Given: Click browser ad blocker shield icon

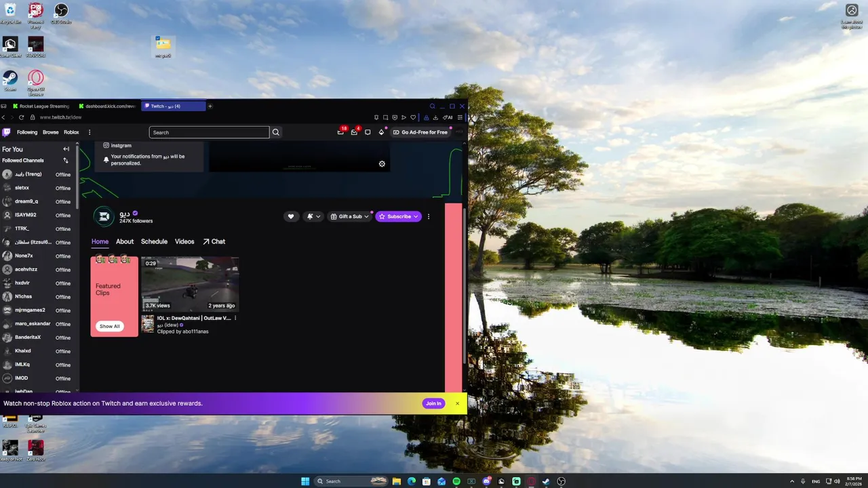Looking at the screenshot, I should (x=395, y=118).
